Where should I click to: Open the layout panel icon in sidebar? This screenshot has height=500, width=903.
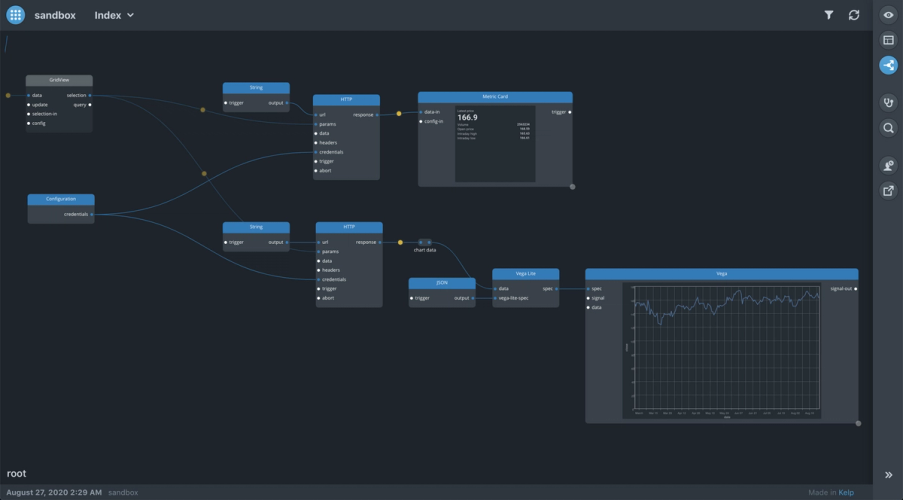pyautogui.click(x=889, y=40)
